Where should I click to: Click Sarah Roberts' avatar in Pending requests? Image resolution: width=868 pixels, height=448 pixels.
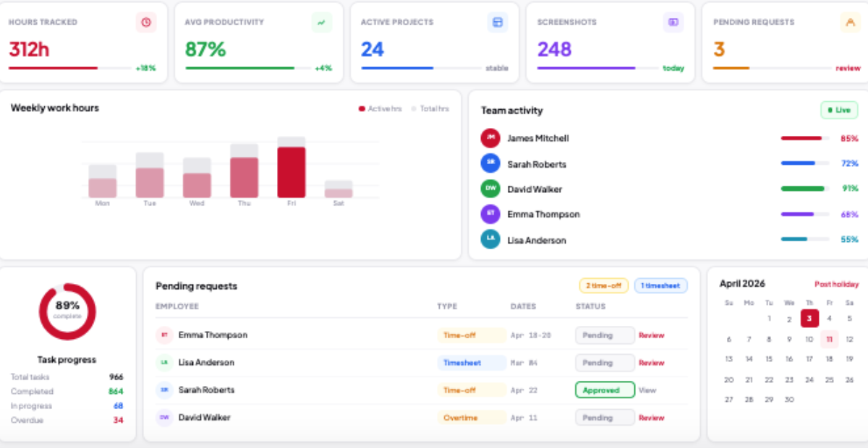tap(164, 390)
